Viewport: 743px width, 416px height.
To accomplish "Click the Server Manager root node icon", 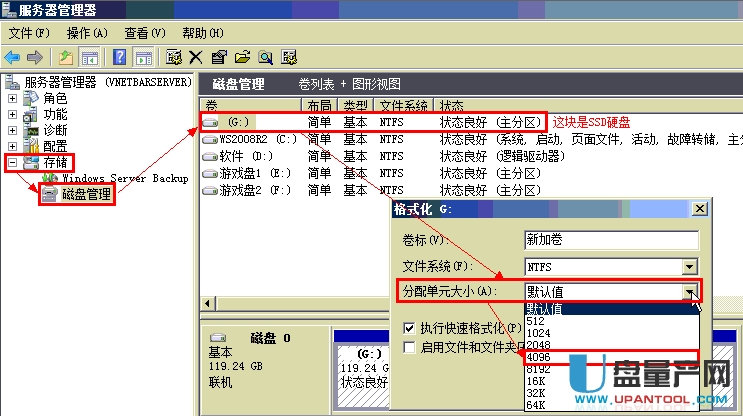I will click(12, 82).
